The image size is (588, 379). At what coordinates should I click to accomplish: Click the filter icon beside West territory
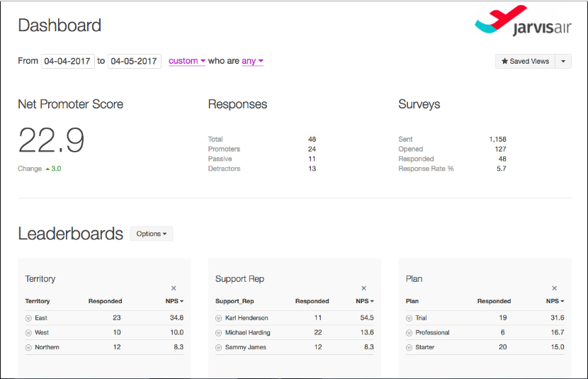[x=28, y=333]
